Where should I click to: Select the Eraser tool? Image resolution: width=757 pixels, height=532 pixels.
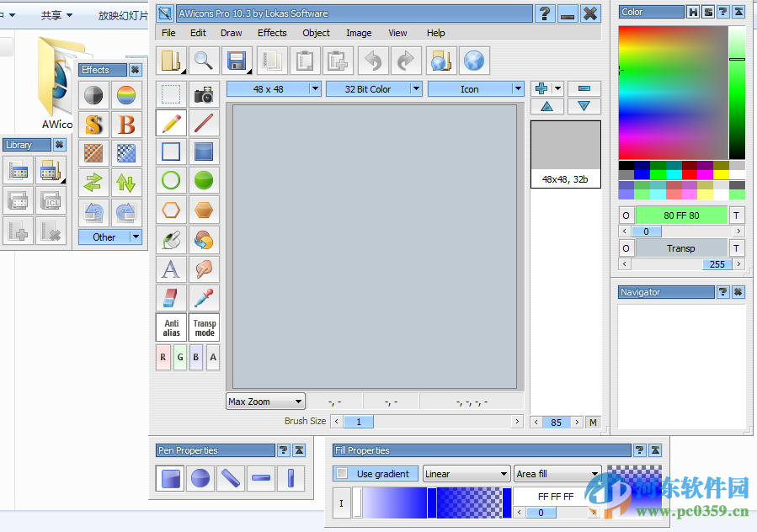pos(171,298)
